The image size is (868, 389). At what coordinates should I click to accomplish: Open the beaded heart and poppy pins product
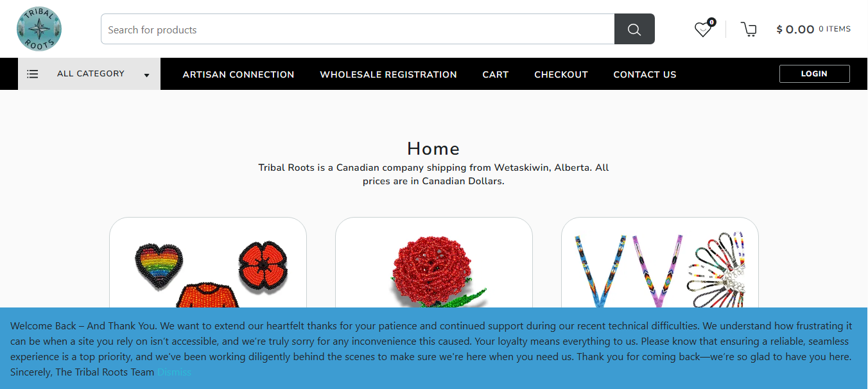(208, 270)
